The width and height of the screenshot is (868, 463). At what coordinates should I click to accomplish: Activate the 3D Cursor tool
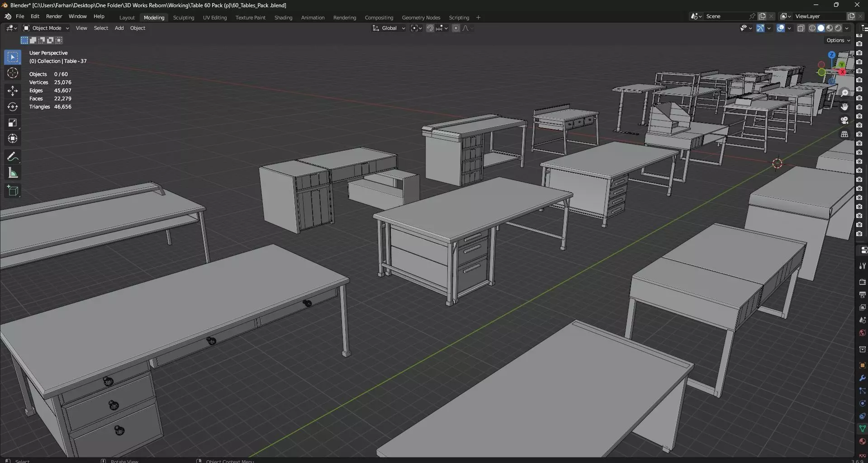13,73
